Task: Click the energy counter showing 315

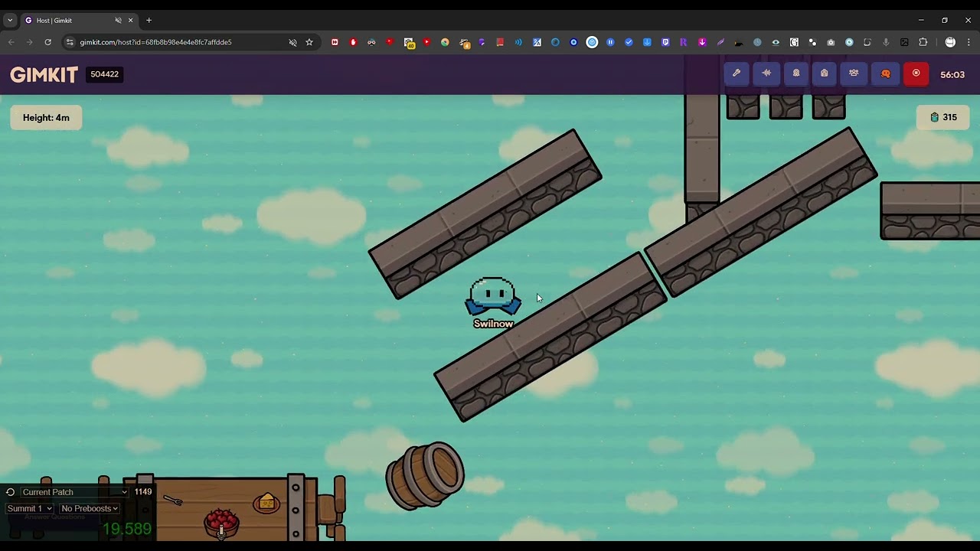Action: point(942,118)
